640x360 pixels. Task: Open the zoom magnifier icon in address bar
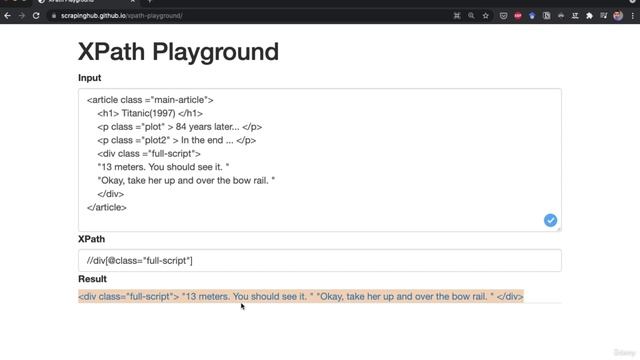[471, 16]
